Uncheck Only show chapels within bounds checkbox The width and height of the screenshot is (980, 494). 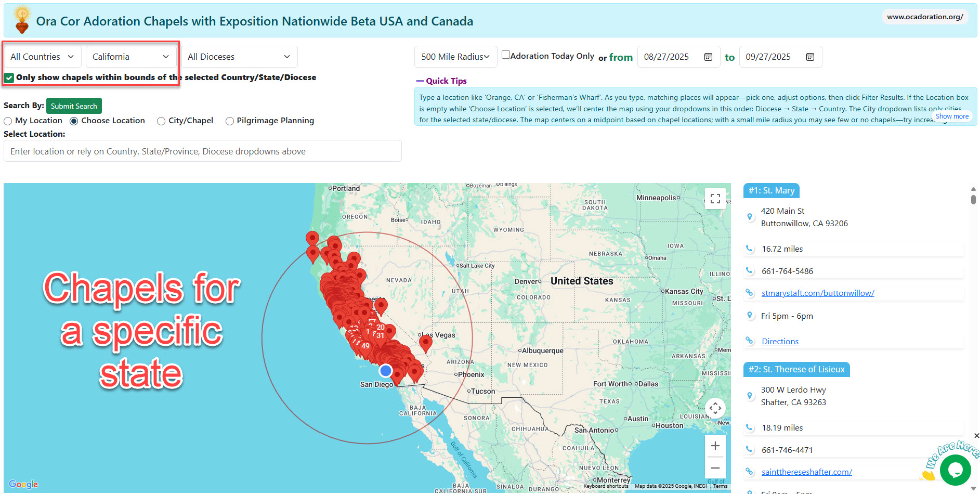9,77
